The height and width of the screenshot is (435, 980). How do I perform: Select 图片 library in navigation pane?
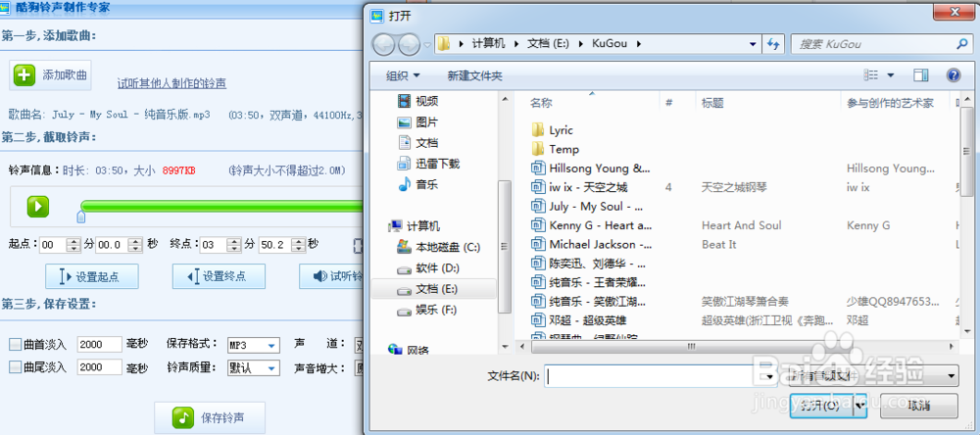coord(418,121)
